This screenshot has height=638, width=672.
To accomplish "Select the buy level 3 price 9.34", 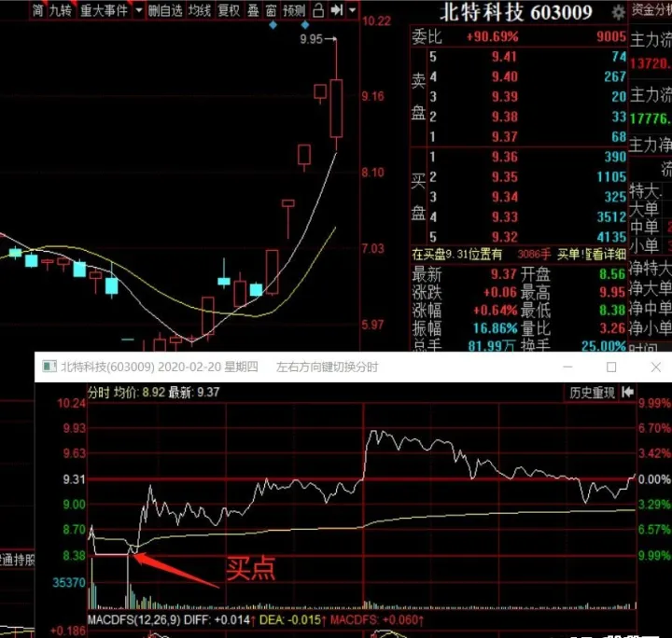I will pyautogui.click(x=504, y=197).
